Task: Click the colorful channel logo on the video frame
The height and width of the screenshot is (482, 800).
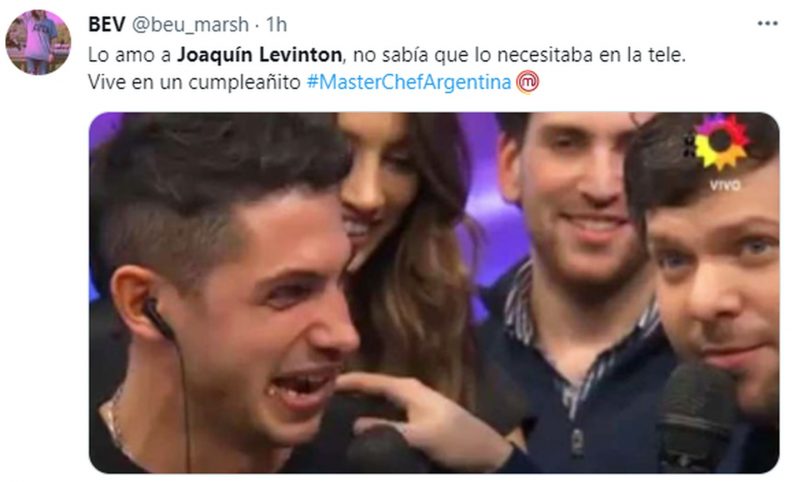Action: [x=719, y=142]
